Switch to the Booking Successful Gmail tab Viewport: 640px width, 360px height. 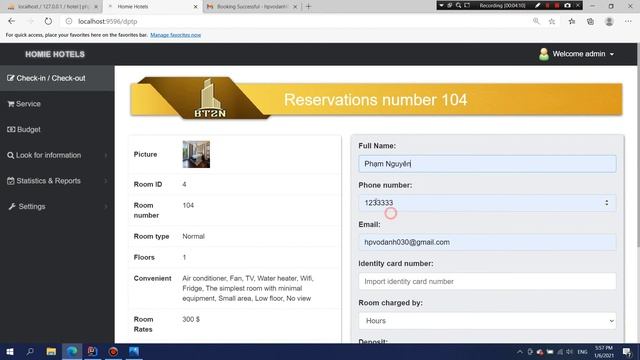pyautogui.click(x=252, y=7)
